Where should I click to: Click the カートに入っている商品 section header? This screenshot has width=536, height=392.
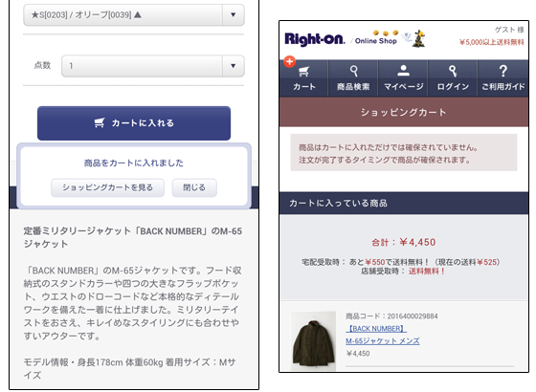coord(404,203)
